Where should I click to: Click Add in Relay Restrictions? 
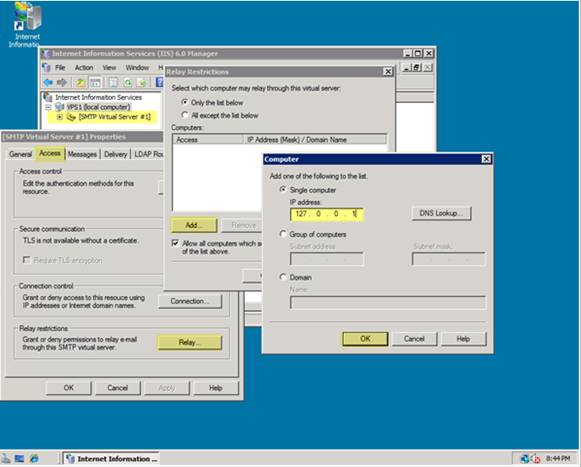pos(194,225)
